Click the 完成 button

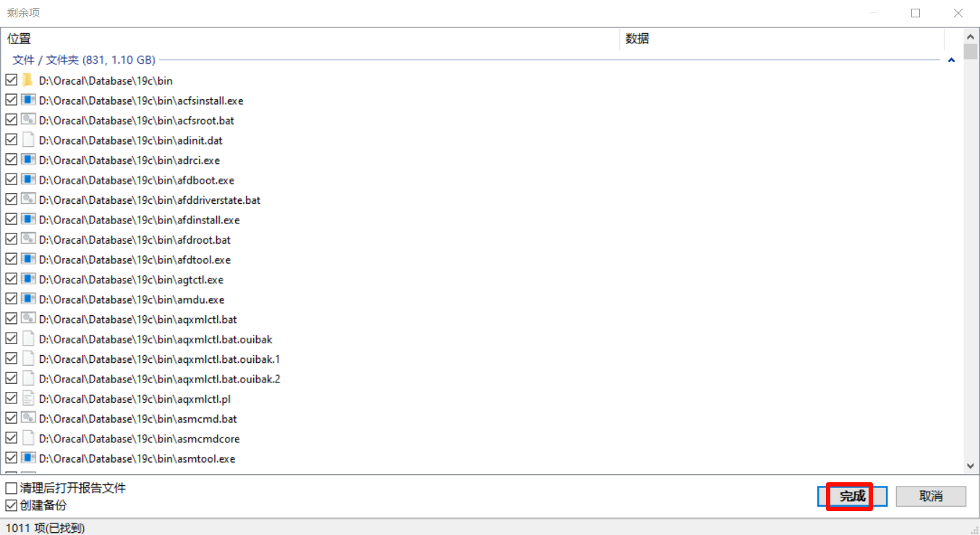pos(852,496)
